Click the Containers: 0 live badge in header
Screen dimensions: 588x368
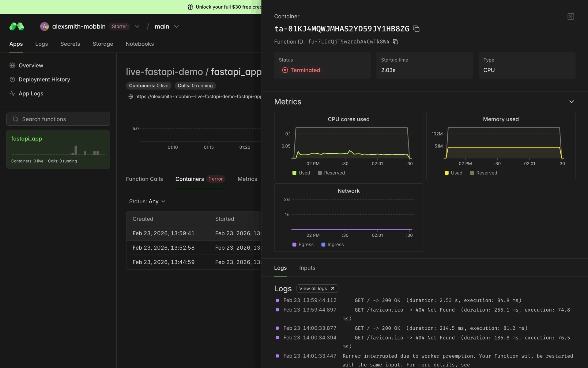pyautogui.click(x=149, y=86)
